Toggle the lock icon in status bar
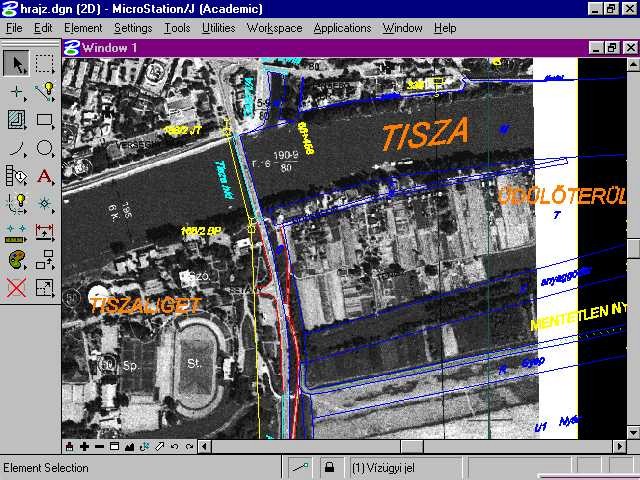This screenshot has width=640, height=480. pos(328,467)
